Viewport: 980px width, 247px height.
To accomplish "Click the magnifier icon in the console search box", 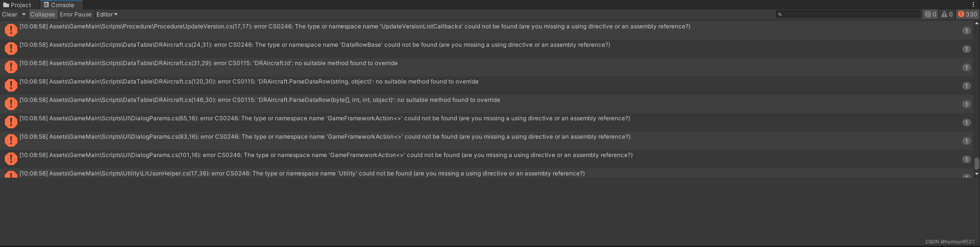I will tap(780, 15).
